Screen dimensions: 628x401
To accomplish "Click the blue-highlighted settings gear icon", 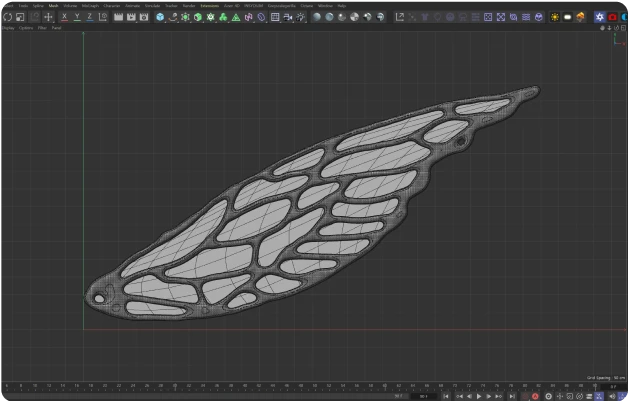I will [600, 17].
